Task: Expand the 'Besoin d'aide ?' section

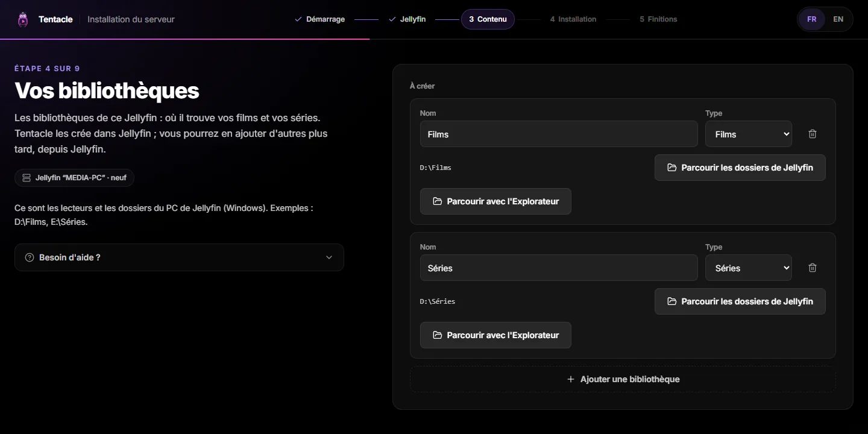Action: pyautogui.click(x=179, y=257)
